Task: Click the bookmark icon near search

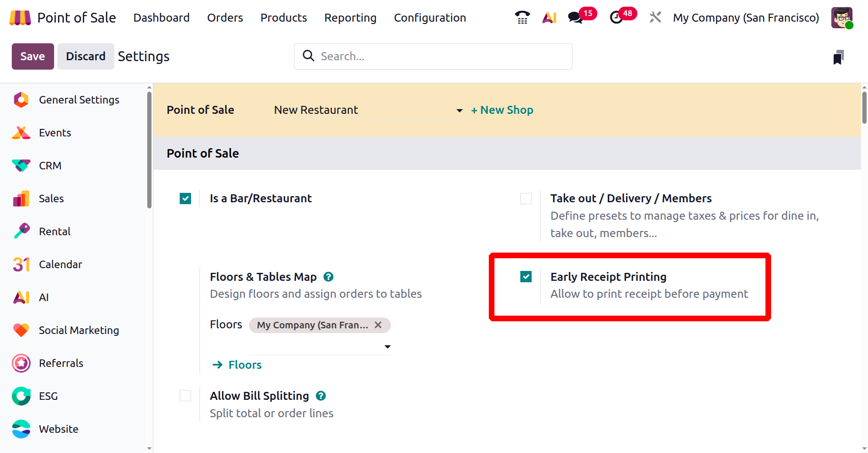Action: coord(838,57)
